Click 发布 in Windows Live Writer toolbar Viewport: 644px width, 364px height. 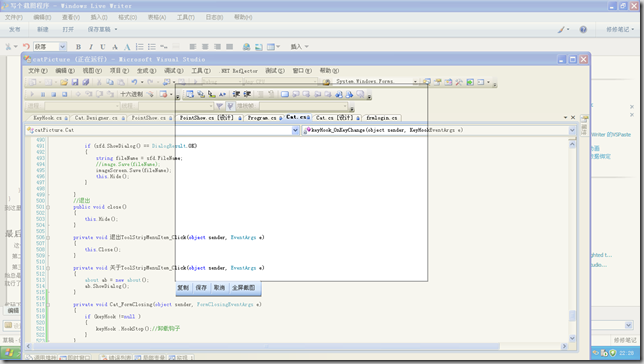pyautogui.click(x=15, y=29)
